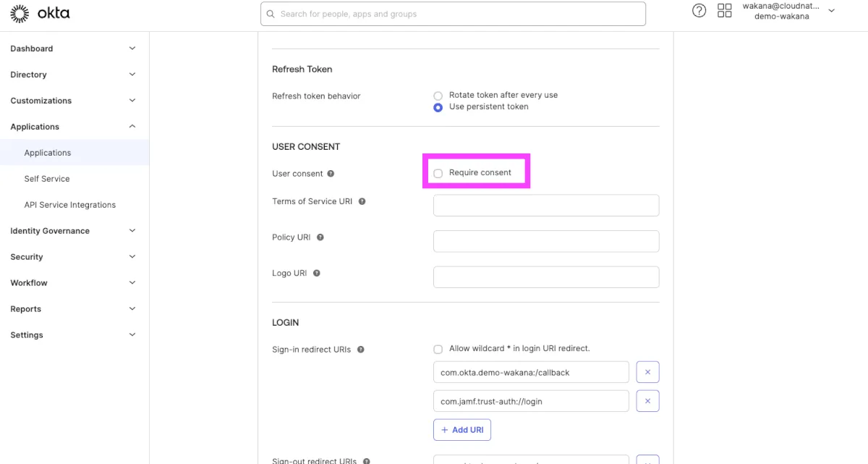This screenshot has height=464, width=868.
Task: Click the Terms of Service URI field
Action: click(546, 206)
